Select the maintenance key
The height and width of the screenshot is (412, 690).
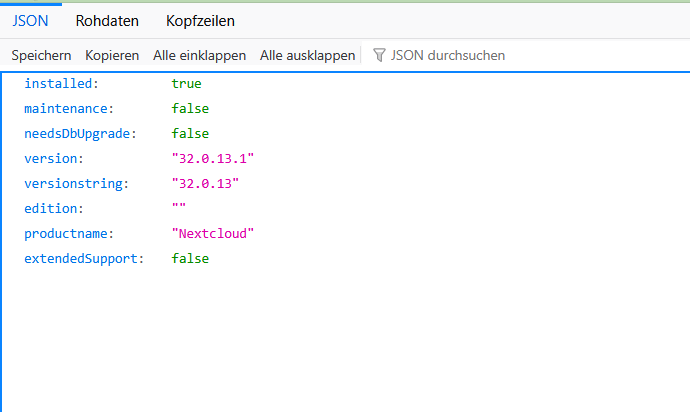pos(69,109)
